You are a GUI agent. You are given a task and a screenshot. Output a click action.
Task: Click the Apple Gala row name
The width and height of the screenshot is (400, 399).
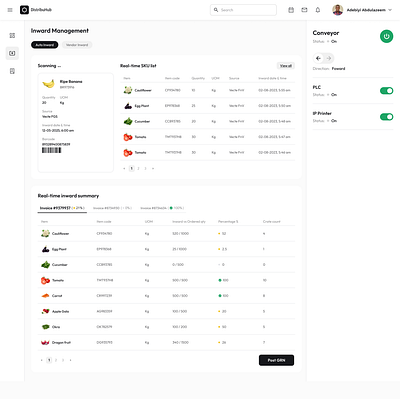click(61, 311)
